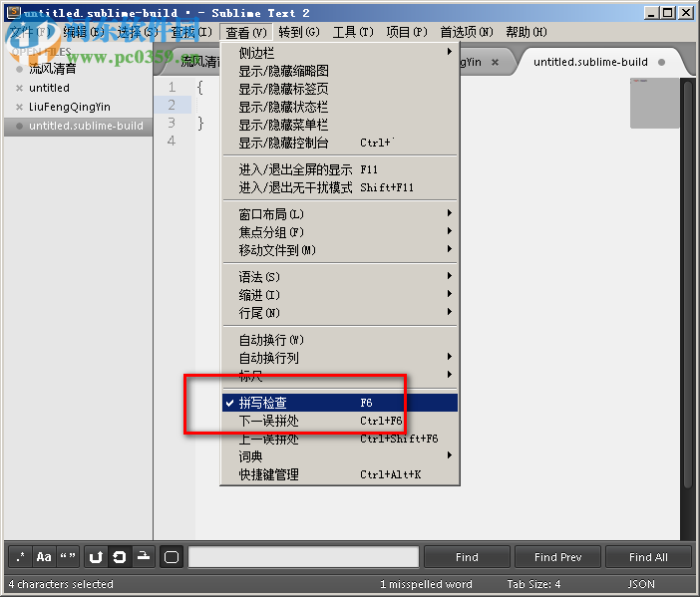Open 编辑(E) menu
Image resolution: width=700 pixels, height=597 pixels.
(x=84, y=32)
